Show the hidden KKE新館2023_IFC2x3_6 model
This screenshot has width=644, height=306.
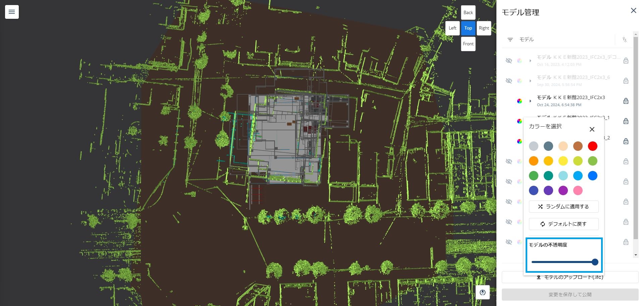(509, 81)
